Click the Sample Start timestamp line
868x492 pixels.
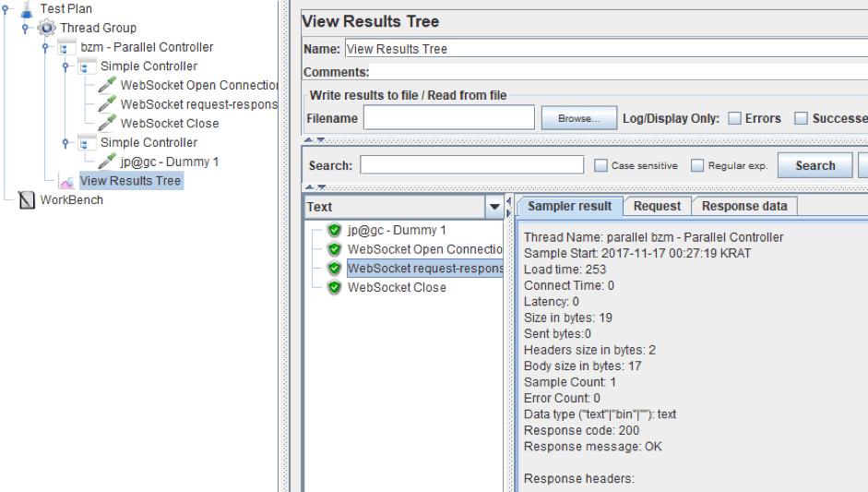pyautogui.click(x=637, y=253)
